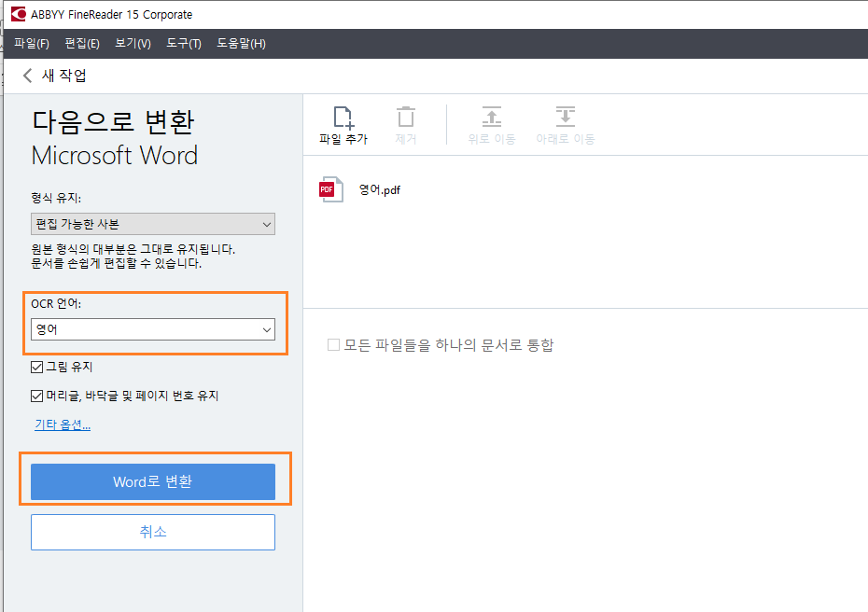Open the Help (도움말) menu
The width and height of the screenshot is (868, 612).
pyautogui.click(x=242, y=43)
